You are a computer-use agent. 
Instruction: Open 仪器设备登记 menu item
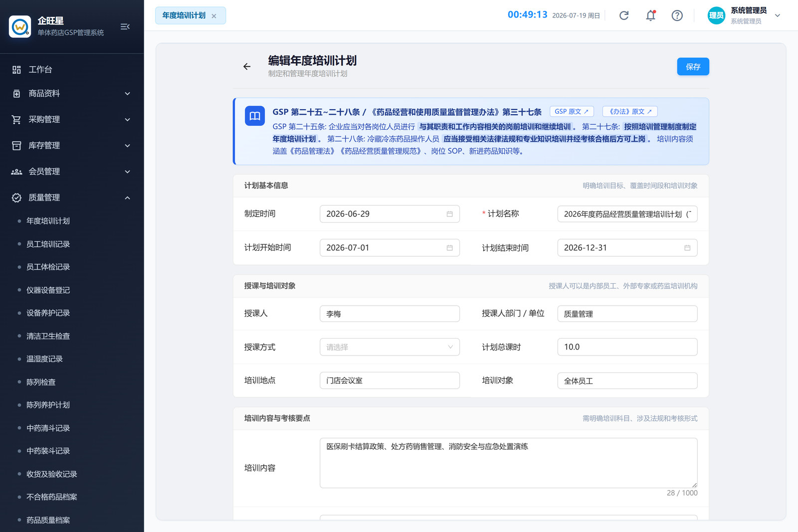click(48, 290)
